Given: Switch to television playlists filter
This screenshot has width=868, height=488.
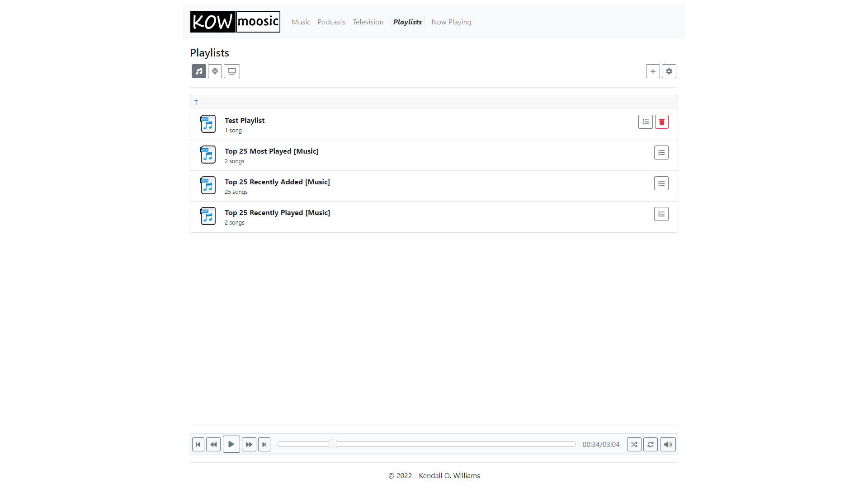Looking at the screenshot, I should (232, 71).
